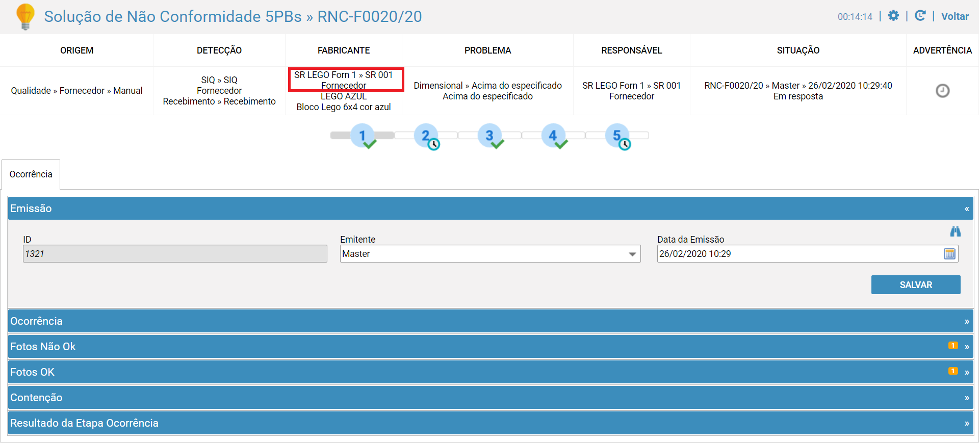980x444 pixels.
Task: Expand the Fotos Não Ok section
Action: pos(491,347)
